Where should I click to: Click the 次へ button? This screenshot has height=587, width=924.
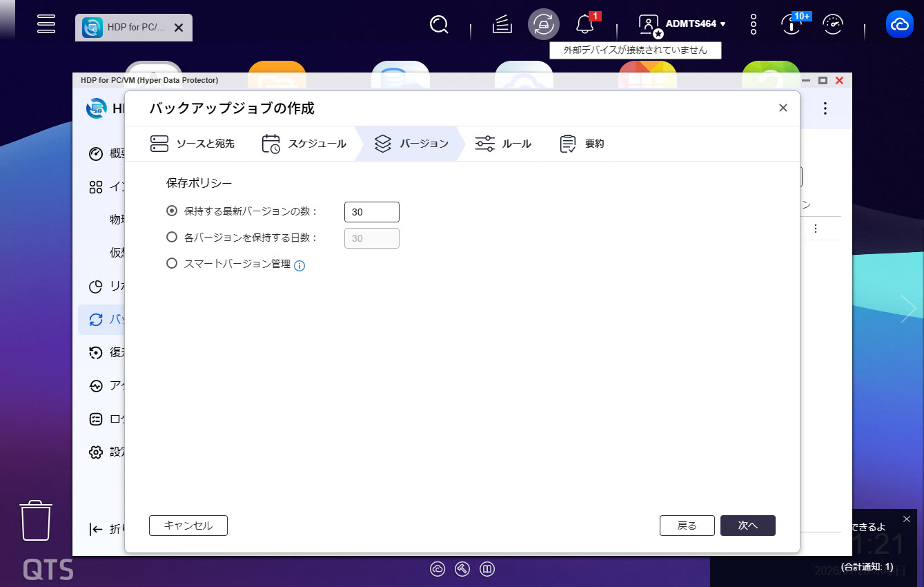tap(747, 526)
